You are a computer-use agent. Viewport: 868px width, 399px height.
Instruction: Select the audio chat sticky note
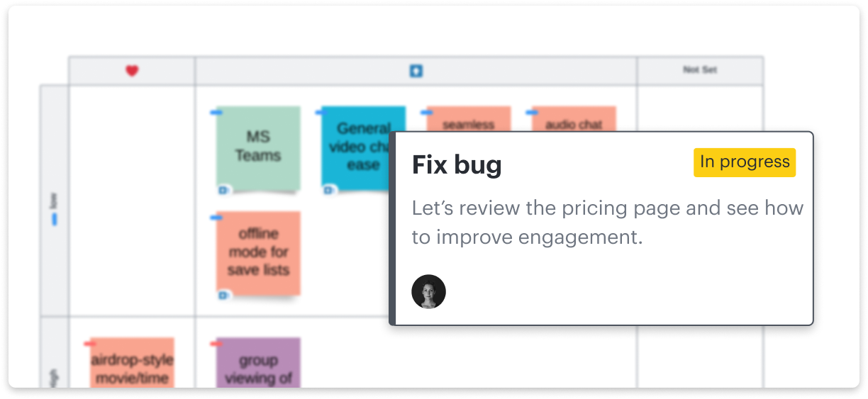click(x=574, y=119)
